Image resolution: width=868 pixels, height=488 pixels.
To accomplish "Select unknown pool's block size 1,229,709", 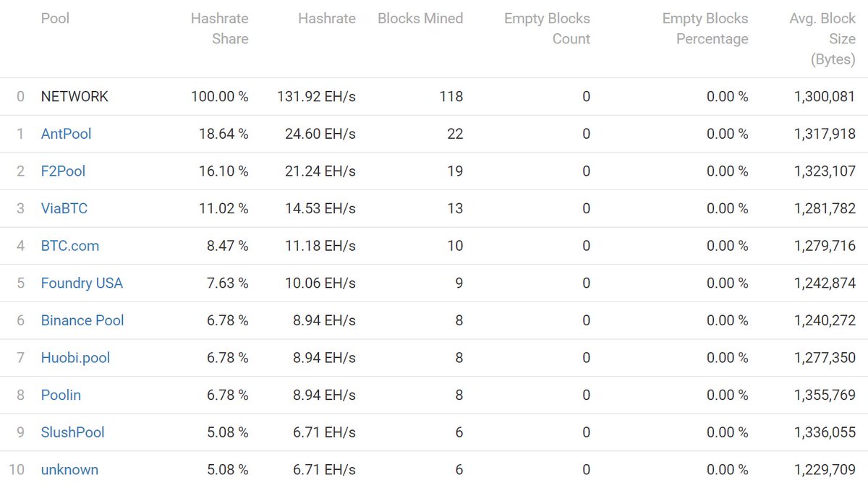I will coord(825,470).
